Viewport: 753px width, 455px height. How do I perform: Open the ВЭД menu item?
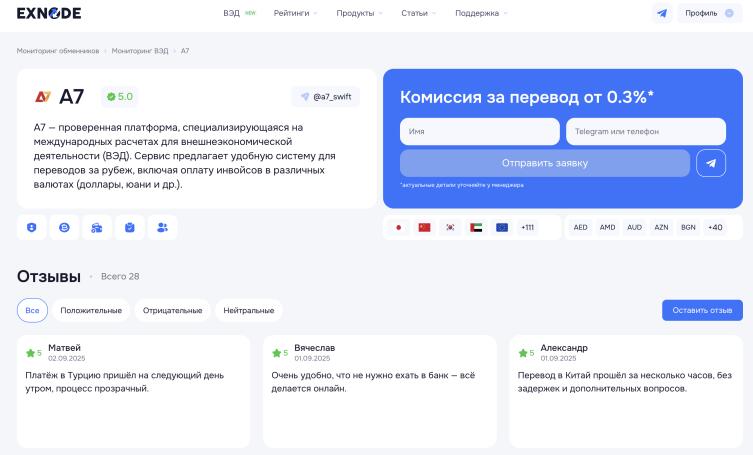click(232, 13)
